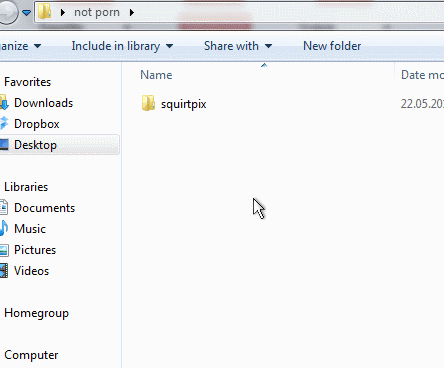Click the folder icon in address bar
The width and height of the screenshot is (444, 368).
44,12
